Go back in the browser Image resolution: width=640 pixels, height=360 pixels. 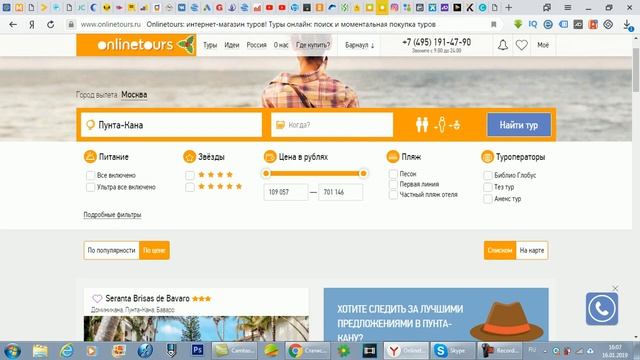(13, 24)
